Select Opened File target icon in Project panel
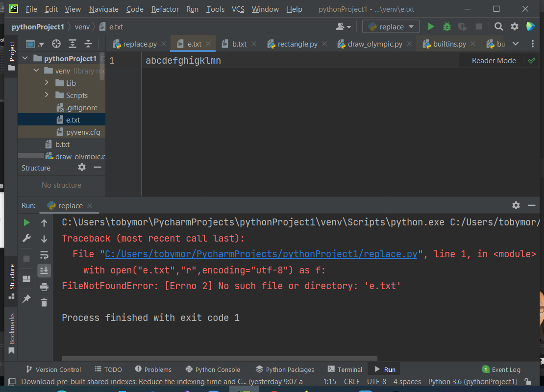The image size is (544, 392). pyautogui.click(x=56, y=44)
